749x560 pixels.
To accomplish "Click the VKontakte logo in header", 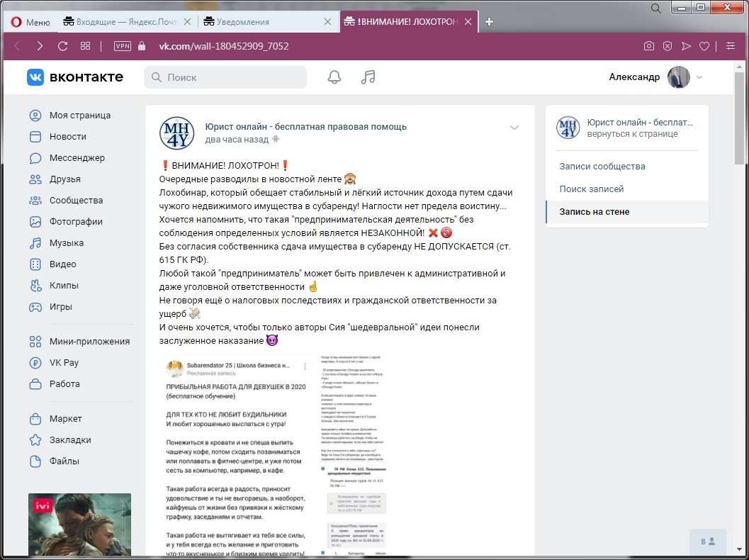I will click(x=75, y=77).
